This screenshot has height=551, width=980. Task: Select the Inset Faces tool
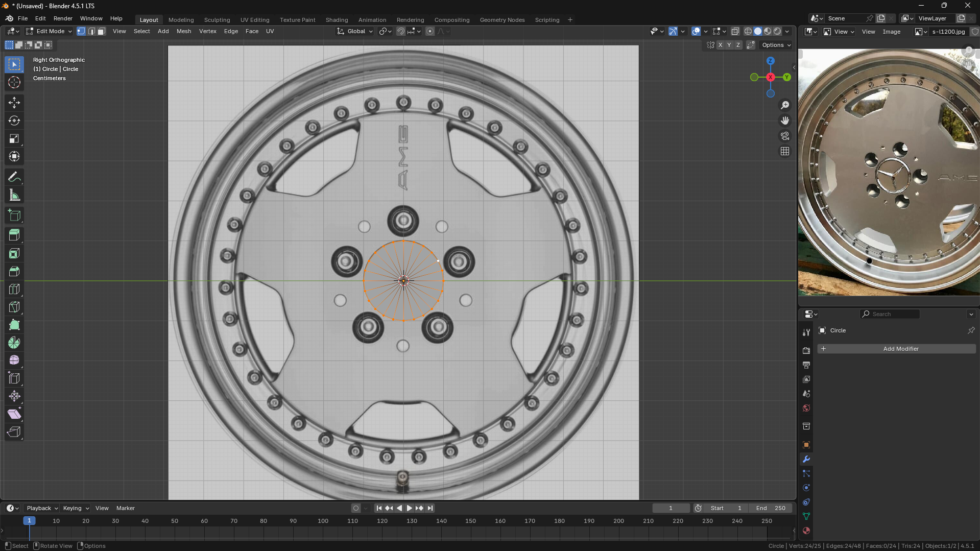click(14, 253)
